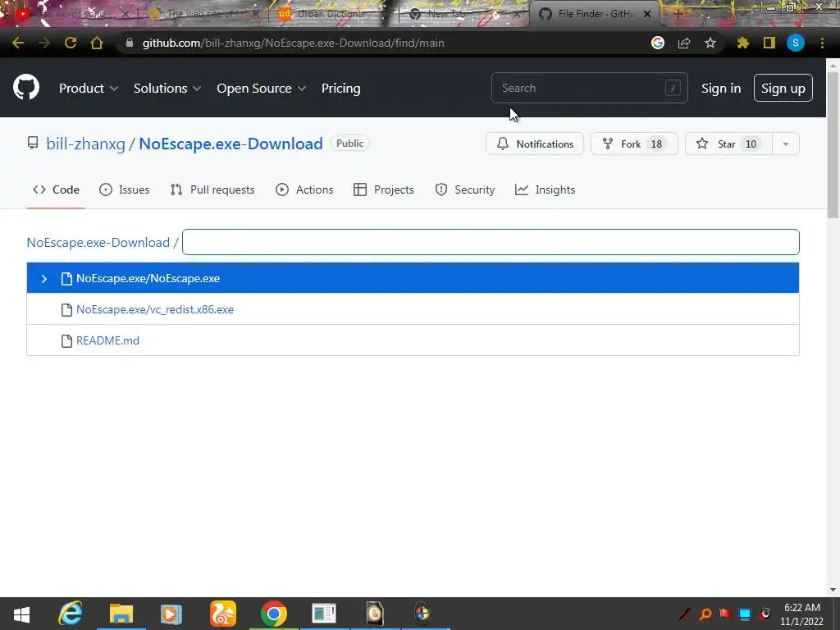Image resolution: width=840 pixels, height=630 pixels.
Task: Open NoEscape.exe-Download repository title link
Action: pyautogui.click(x=231, y=144)
